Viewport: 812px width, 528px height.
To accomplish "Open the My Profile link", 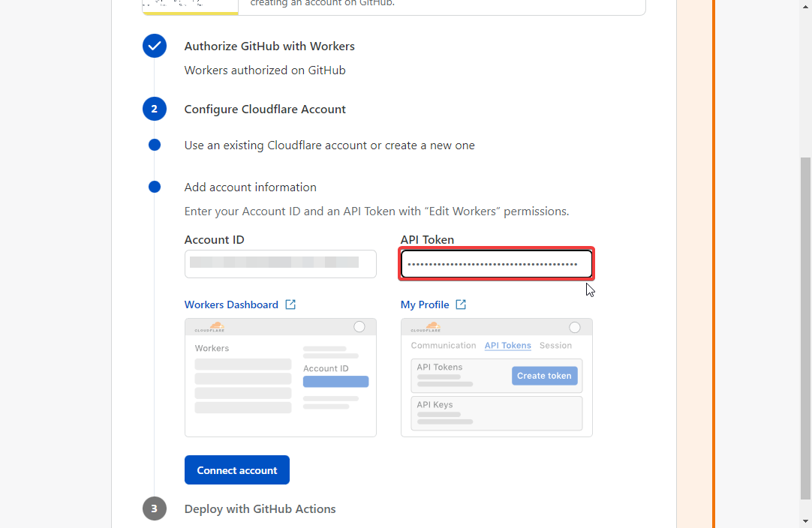I will tap(425, 304).
